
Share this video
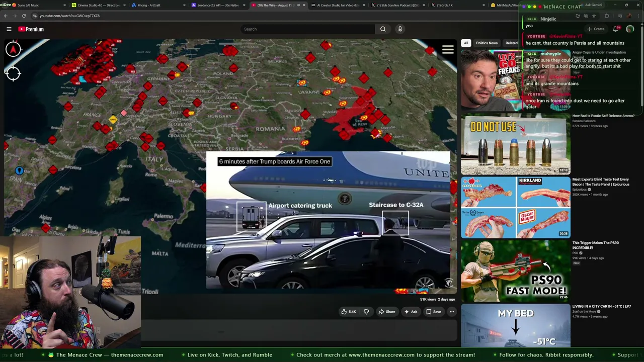(386, 312)
